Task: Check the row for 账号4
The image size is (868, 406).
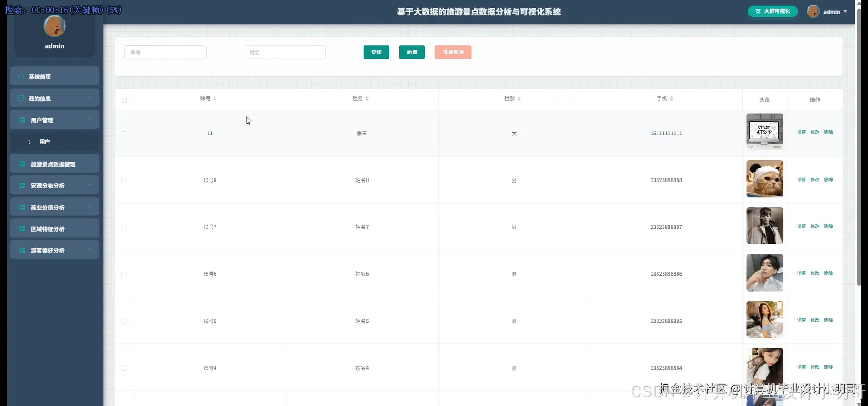Action: (124, 368)
